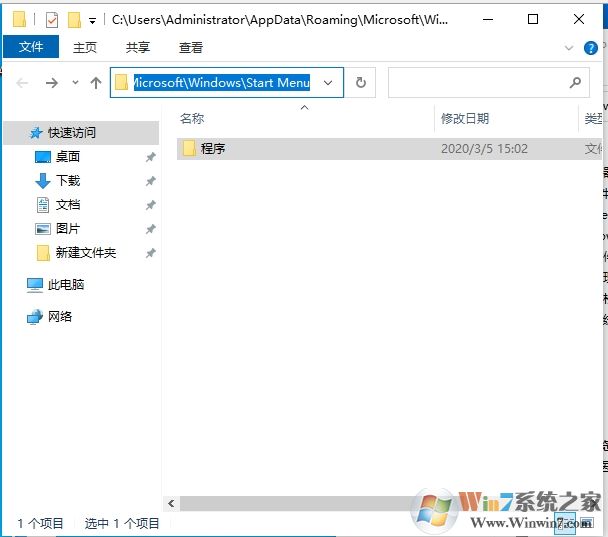The width and height of the screenshot is (608, 537).
Task: Go up one folder level arrow
Action: [96, 83]
